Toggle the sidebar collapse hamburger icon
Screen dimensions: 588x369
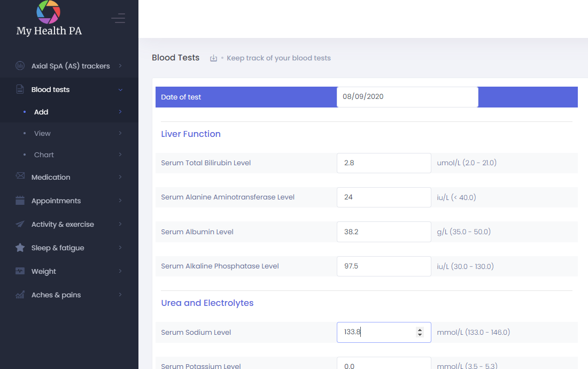pos(118,18)
